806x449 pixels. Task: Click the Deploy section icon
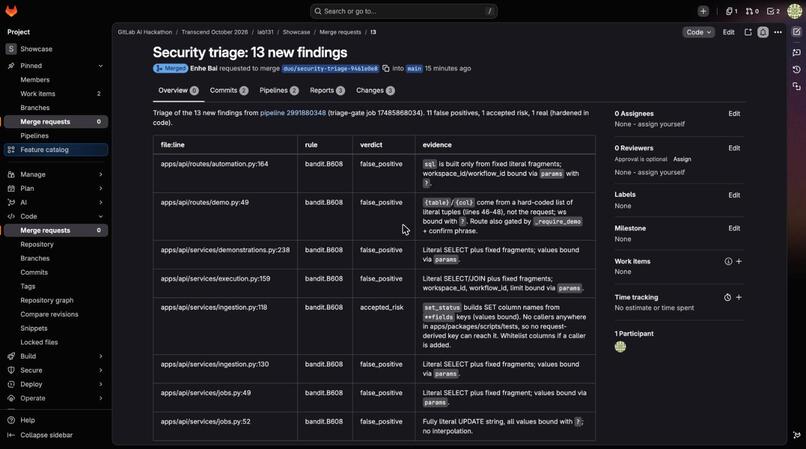[11, 384]
